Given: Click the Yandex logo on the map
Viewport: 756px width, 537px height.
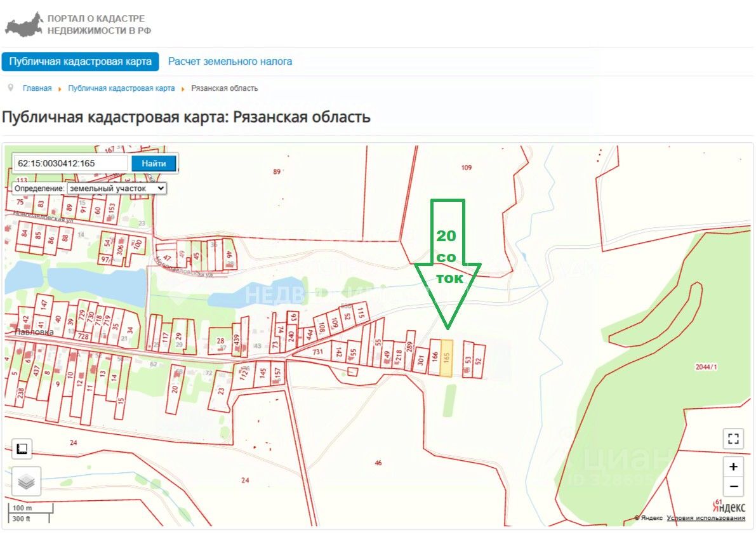Looking at the screenshot, I should [729, 506].
